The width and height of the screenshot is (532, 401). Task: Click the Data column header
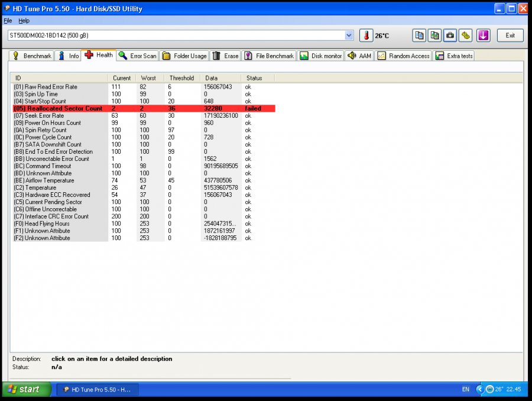220,78
